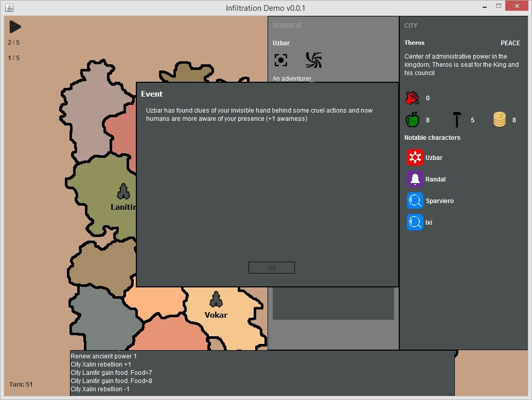Click the 2 / 5 counter
532x400 pixels.
coord(14,42)
